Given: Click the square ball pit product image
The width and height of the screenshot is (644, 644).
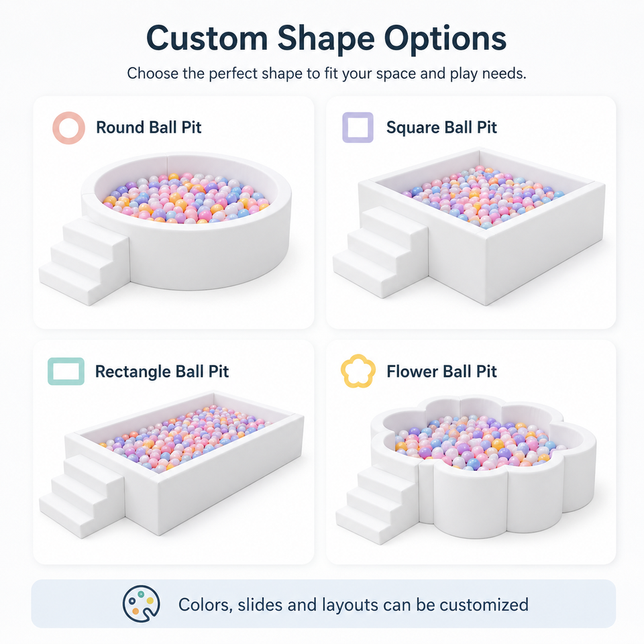Looking at the screenshot, I should coord(469,227).
